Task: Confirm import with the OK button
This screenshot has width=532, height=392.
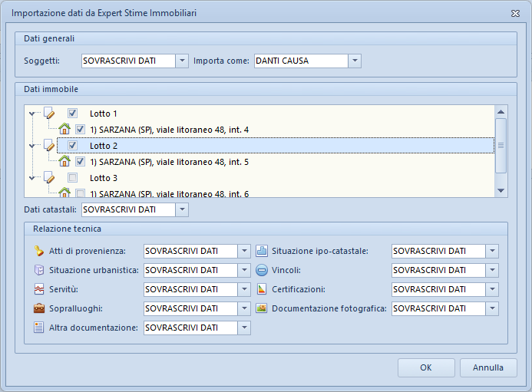Action: pos(426,367)
